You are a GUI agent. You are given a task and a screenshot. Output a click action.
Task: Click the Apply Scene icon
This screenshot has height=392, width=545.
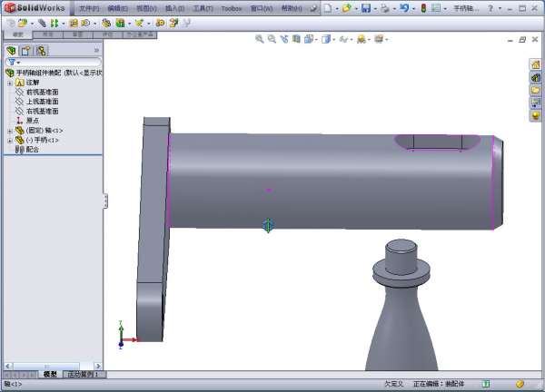point(362,39)
